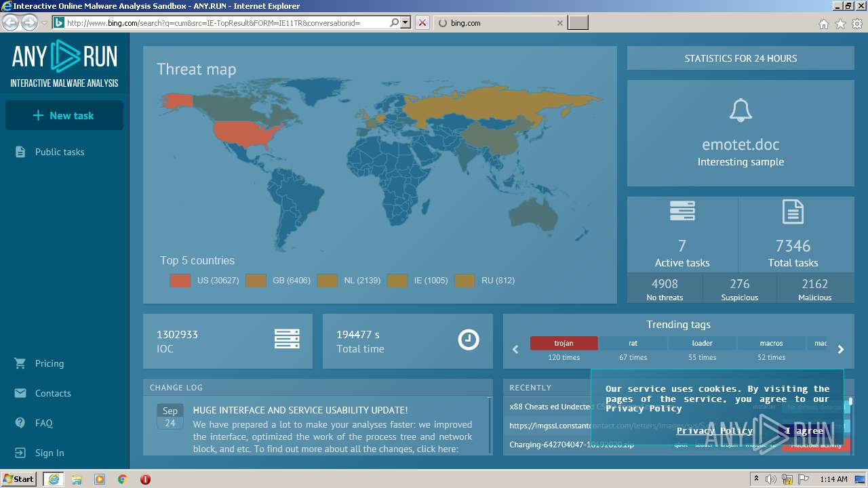Select the NL (2139) legend color swatch

[327, 281]
